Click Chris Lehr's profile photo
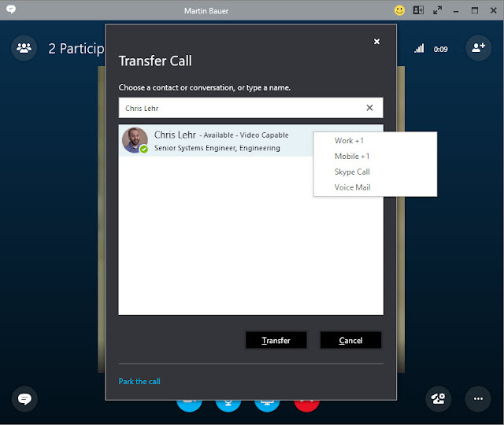Viewport: 504px width, 425px height. 135,140
